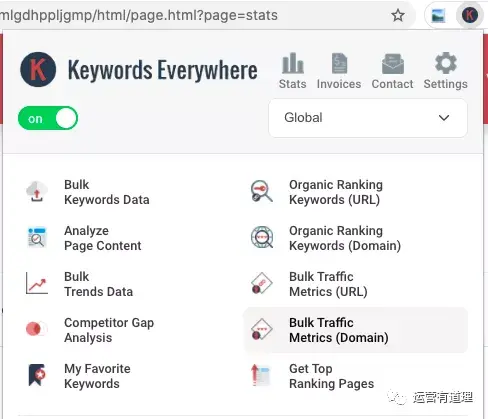This screenshot has width=488, height=419.
Task: Click the Organic Ranking Keywords (URL) key icon
Action: 262,191
